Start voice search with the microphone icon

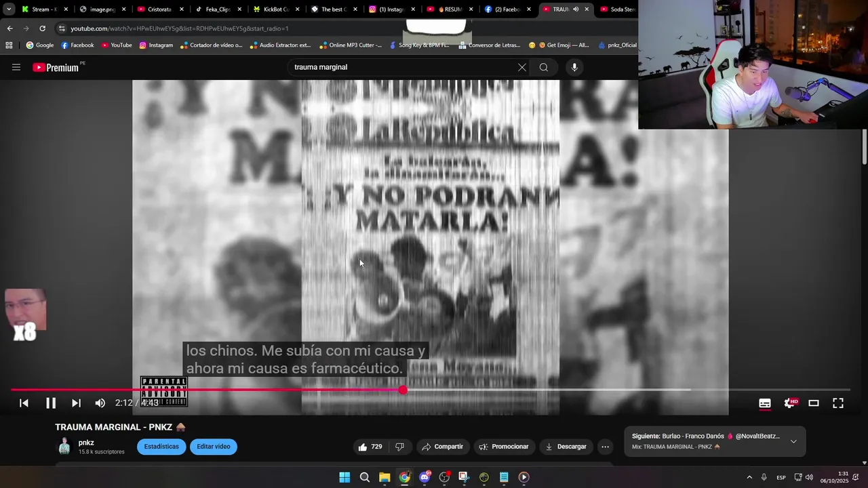pyautogui.click(x=574, y=67)
